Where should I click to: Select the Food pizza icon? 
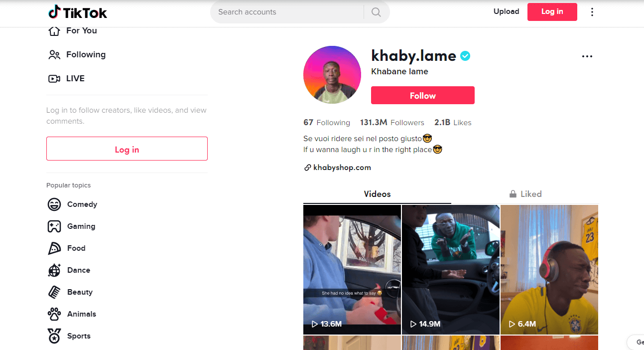pyautogui.click(x=54, y=248)
